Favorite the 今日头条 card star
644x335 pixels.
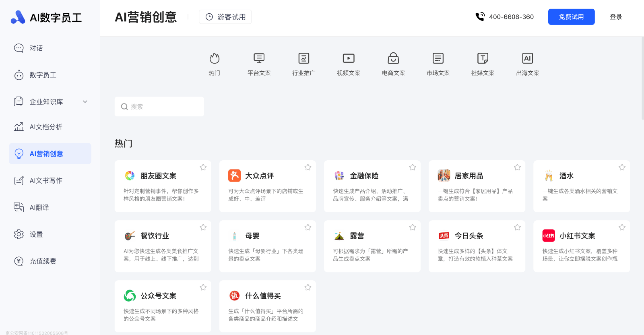517,227
